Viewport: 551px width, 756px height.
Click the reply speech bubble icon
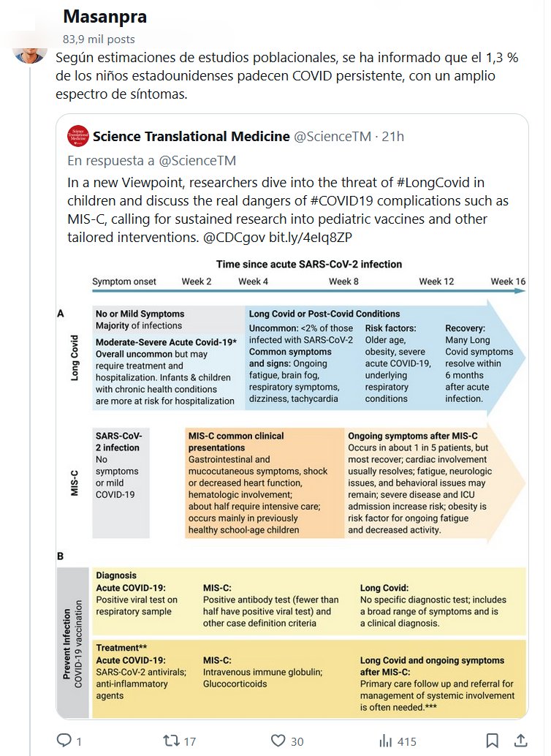click(64, 741)
